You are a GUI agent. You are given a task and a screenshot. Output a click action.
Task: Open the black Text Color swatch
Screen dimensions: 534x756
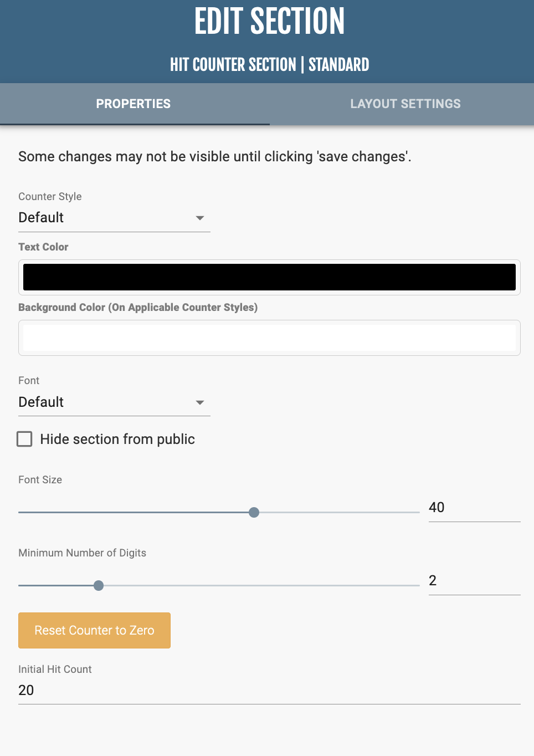point(269,277)
